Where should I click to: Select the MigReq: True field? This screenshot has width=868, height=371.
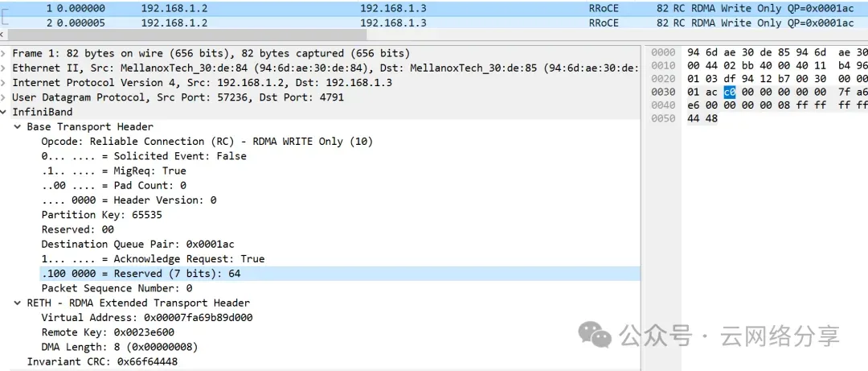(x=113, y=171)
